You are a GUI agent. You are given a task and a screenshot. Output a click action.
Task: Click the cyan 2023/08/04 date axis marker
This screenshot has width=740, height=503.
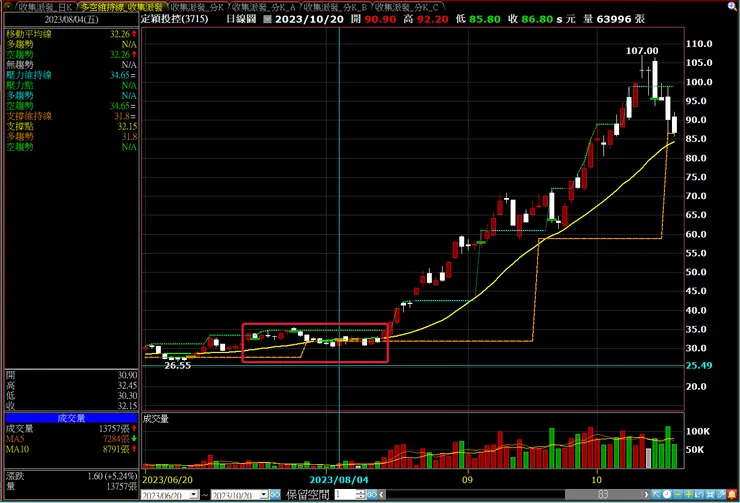(x=339, y=480)
